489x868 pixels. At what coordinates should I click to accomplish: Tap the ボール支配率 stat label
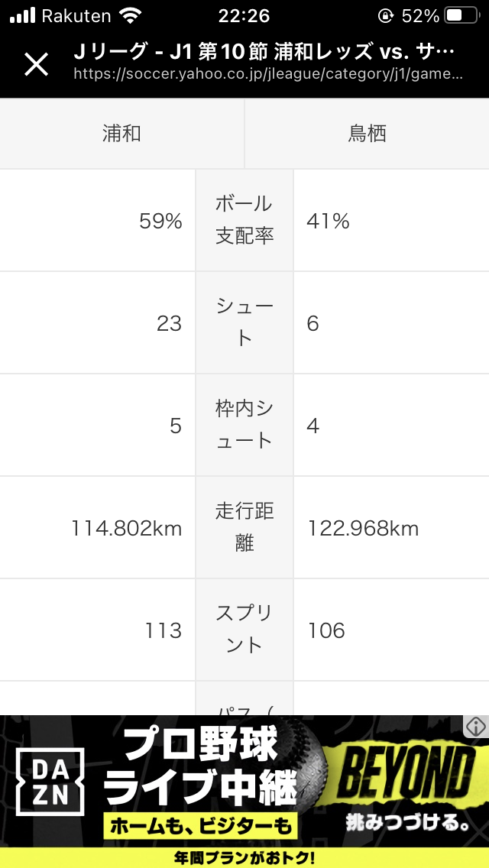(244, 220)
